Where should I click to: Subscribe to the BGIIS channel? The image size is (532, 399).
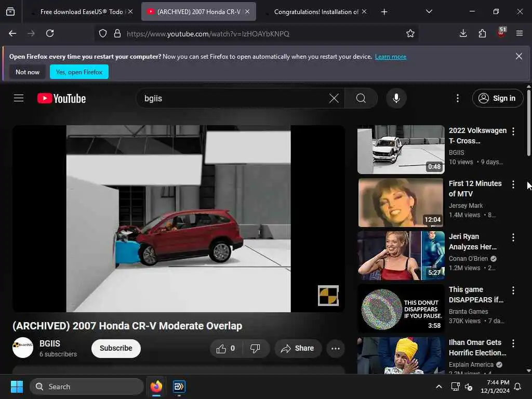point(116,349)
